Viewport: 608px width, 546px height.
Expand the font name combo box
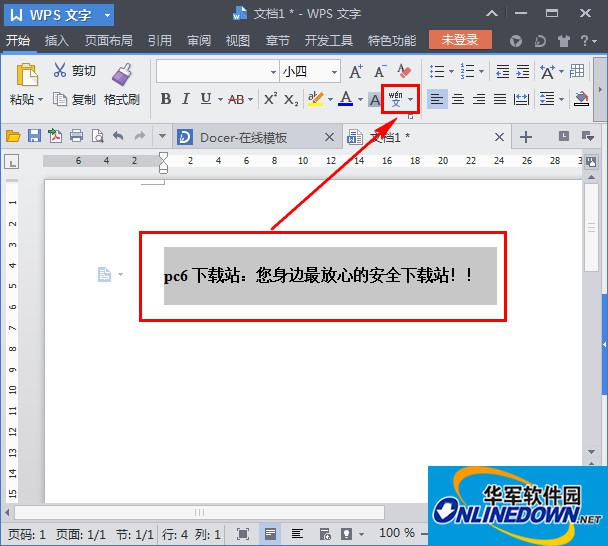pyautogui.click(x=273, y=72)
